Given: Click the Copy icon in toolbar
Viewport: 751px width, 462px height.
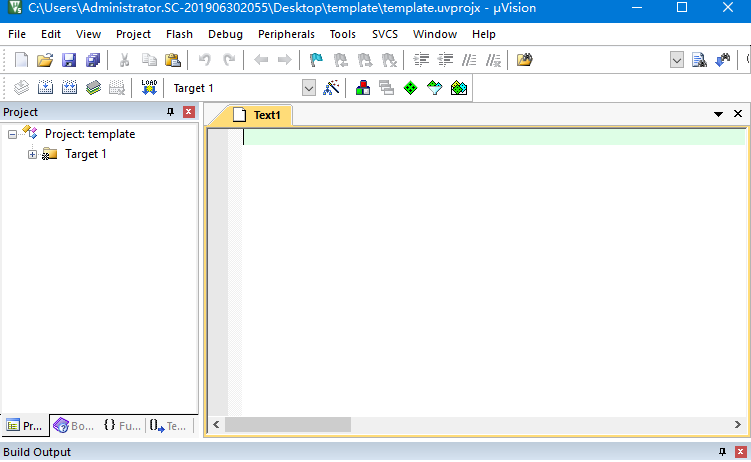Looking at the screenshot, I should coord(149,60).
